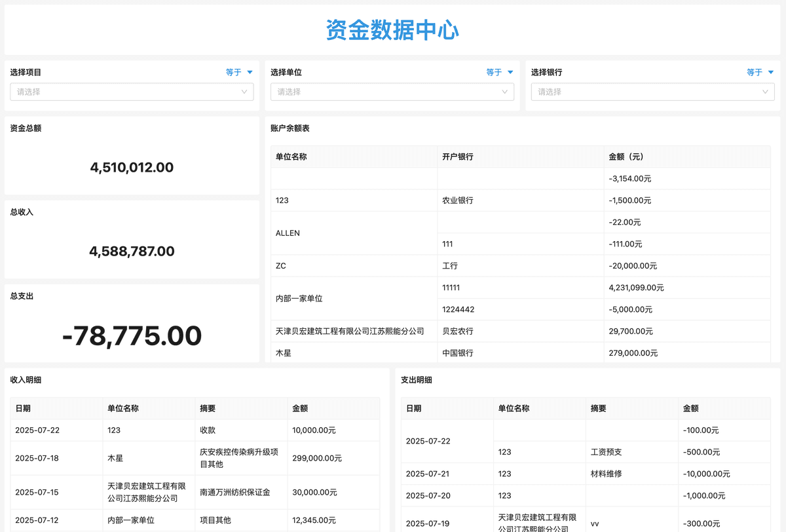Click the down-arrow icon beside 等于 in 选择项目
This screenshot has width=786, height=532.
(x=248, y=72)
